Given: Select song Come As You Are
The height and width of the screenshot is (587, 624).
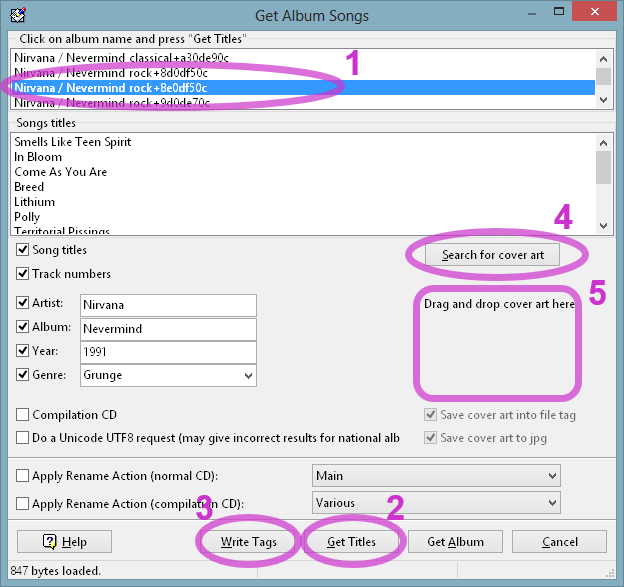Looking at the screenshot, I should pyautogui.click(x=303, y=172).
